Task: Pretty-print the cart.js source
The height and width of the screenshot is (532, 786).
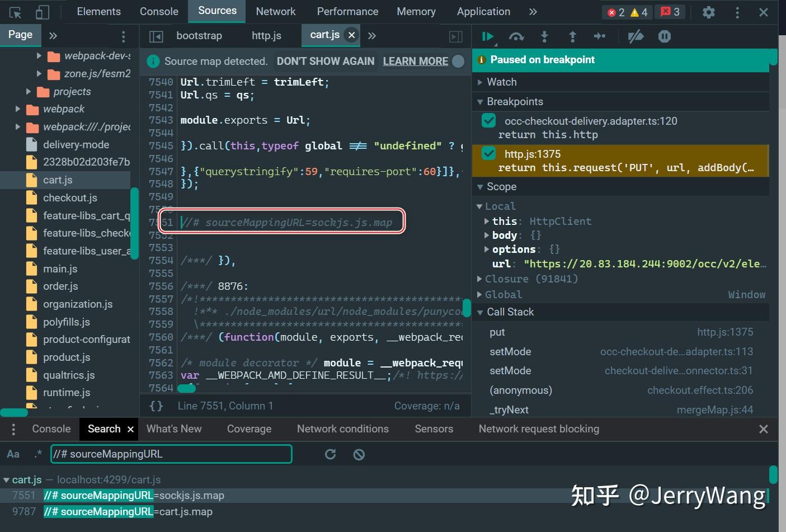Action: 157,406
